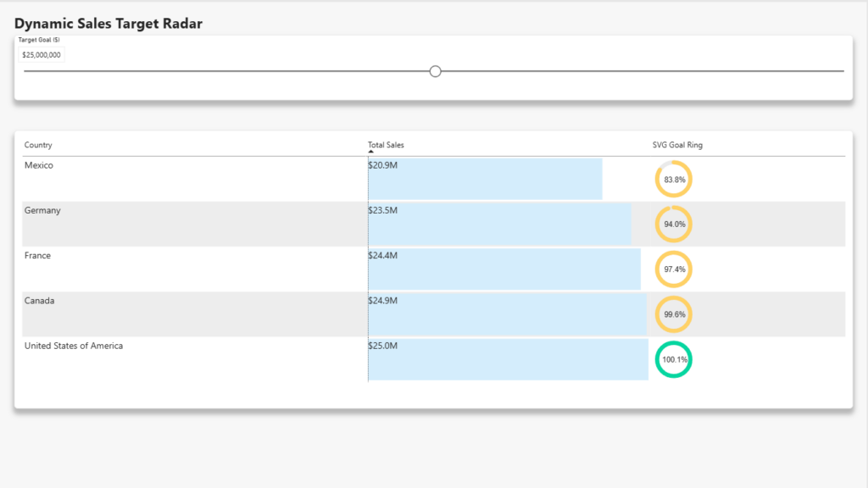Click France's 97.4% goal ring
Viewport: 868px width, 488px height.
[673, 269]
